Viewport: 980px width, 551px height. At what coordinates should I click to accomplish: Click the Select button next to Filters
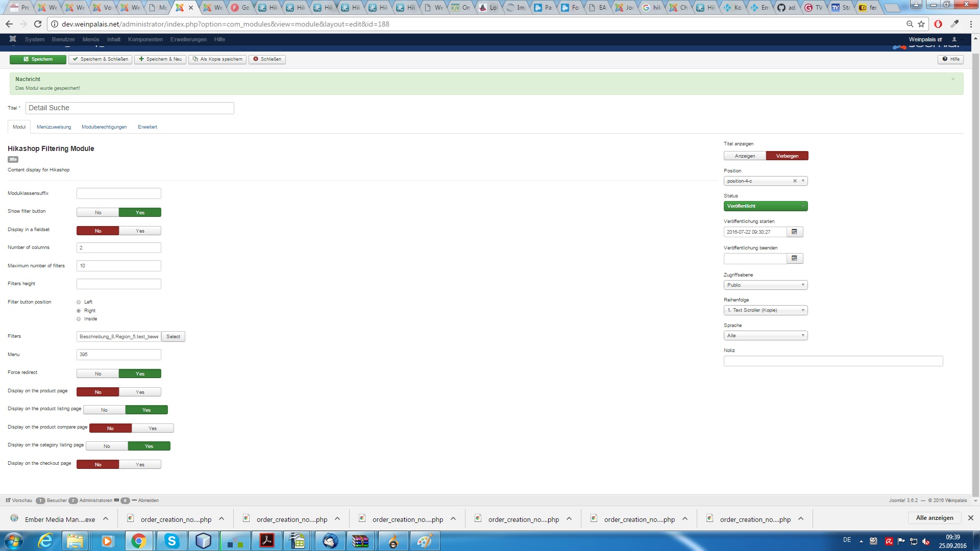[x=173, y=337]
